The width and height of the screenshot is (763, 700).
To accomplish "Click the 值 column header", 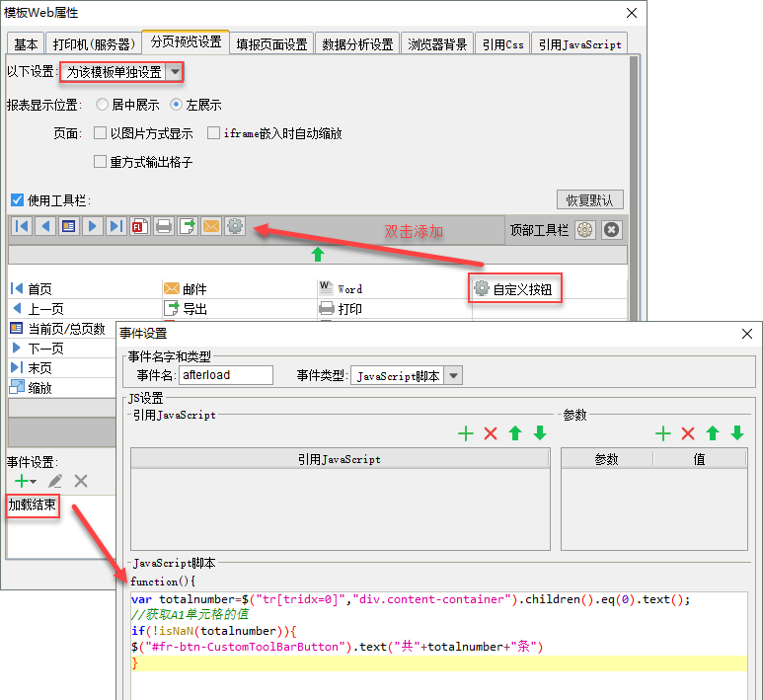I will (699, 459).
